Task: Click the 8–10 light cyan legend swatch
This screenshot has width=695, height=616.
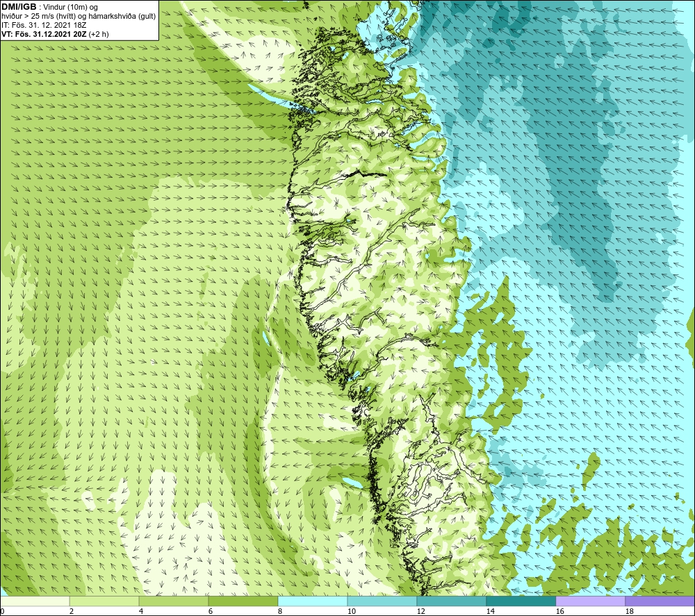Action: point(313,601)
